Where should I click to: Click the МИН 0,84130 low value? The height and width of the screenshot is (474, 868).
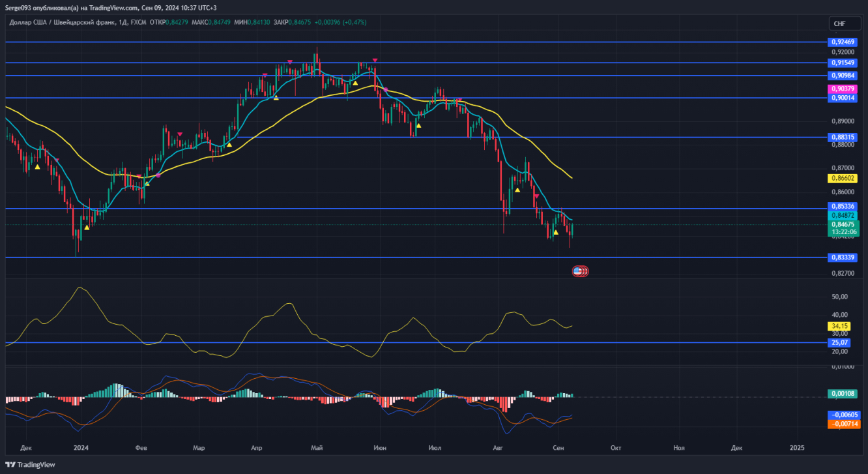(252, 22)
